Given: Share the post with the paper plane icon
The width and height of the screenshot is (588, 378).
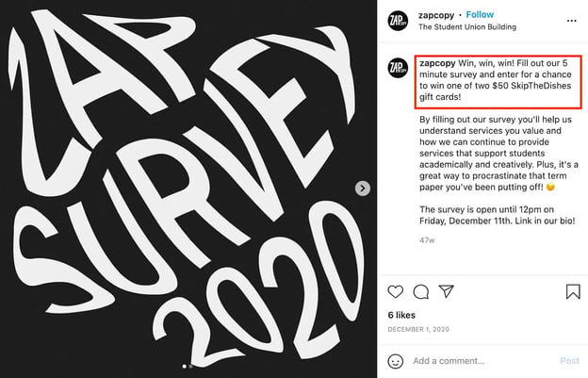Looking at the screenshot, I should (447, 291).
